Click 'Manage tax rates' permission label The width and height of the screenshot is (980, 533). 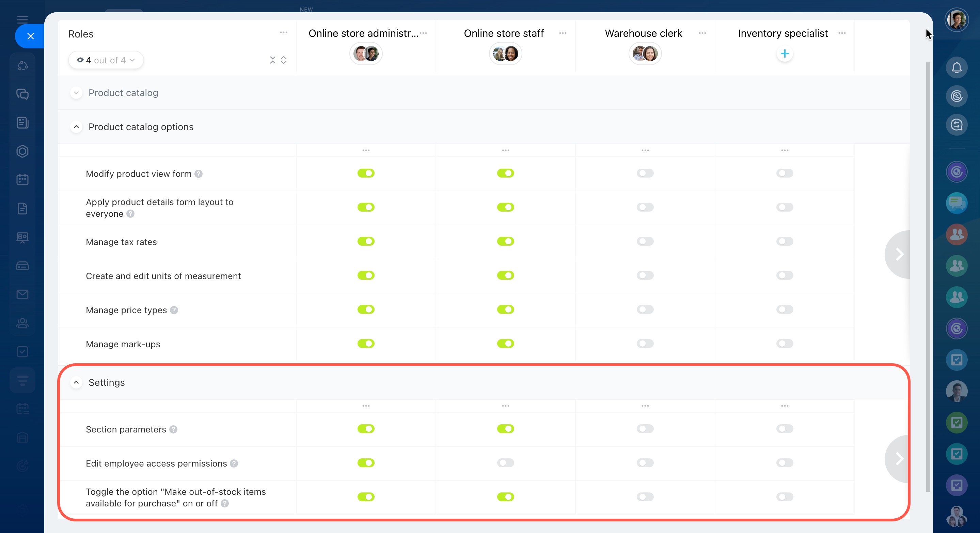pos(121,242)
